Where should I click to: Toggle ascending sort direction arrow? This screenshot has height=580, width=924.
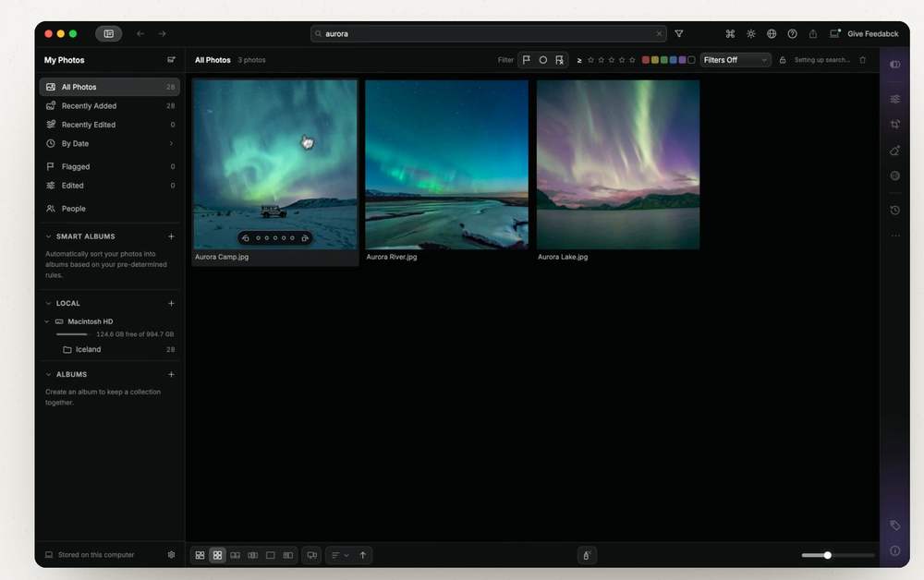point(362,555)
